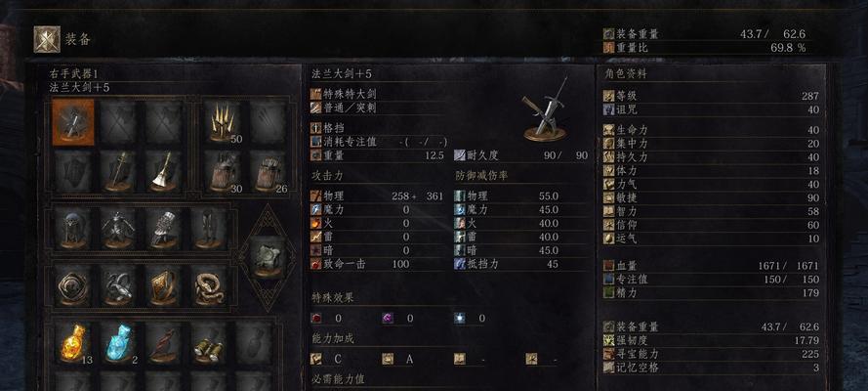Screen dimensions: 868x391
Task: Open the golden arrows slot showing 50
Action: pos(223,122)
